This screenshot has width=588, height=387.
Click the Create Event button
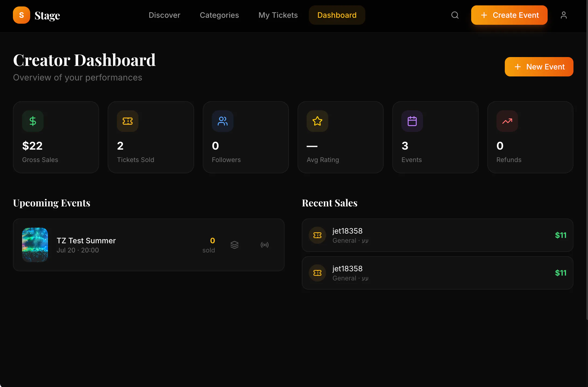click(509, 15)
